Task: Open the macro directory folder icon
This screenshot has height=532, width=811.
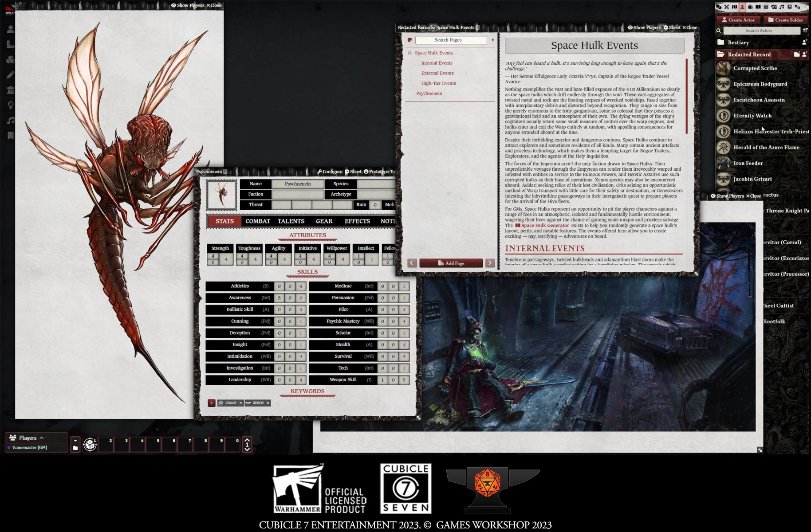Action: click(x=75, y=448)
